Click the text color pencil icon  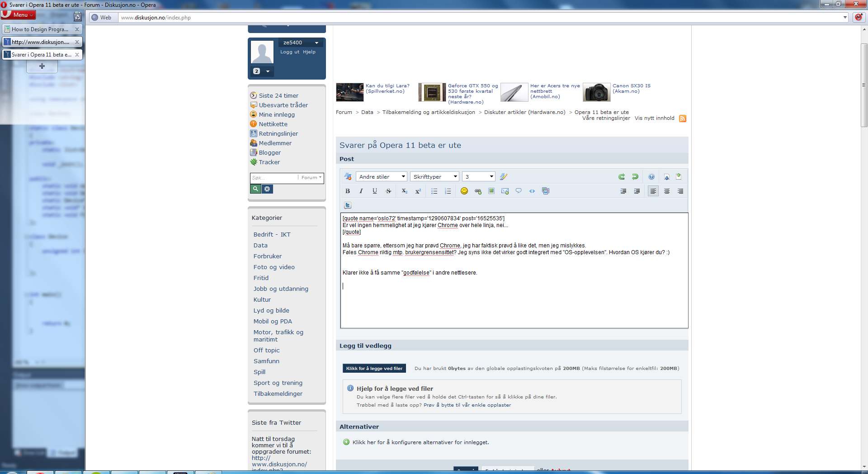504,176
